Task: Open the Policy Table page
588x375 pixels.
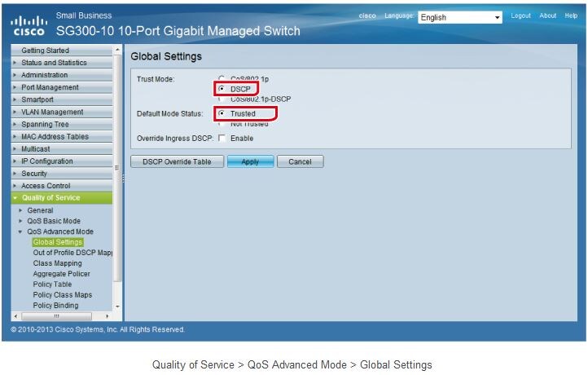Action: tap(52, 285)
